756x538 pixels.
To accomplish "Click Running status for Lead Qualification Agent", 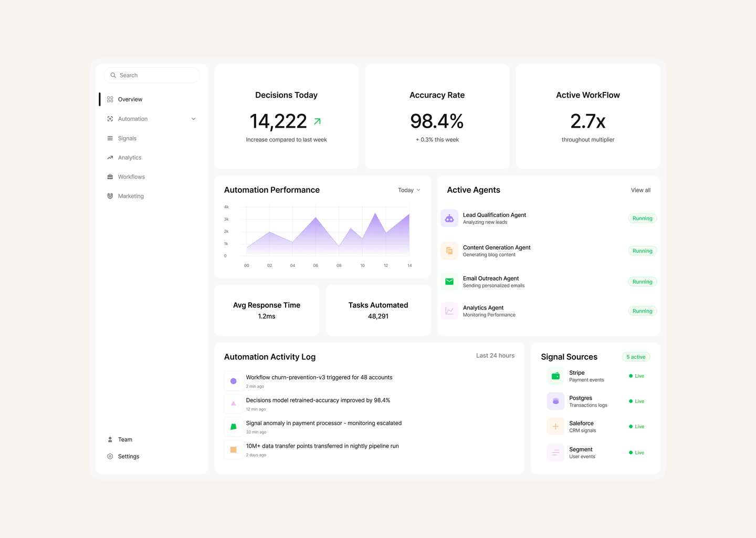I will tap(643, 219).
